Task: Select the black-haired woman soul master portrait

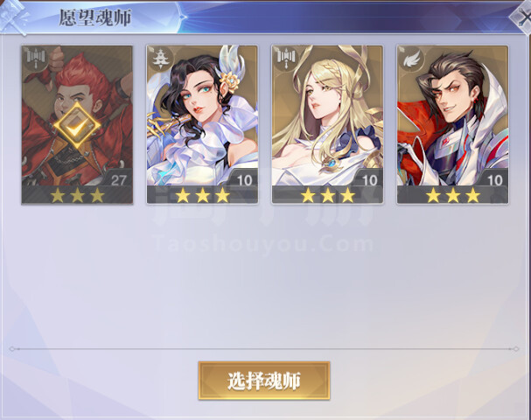Action: [202, 115]
